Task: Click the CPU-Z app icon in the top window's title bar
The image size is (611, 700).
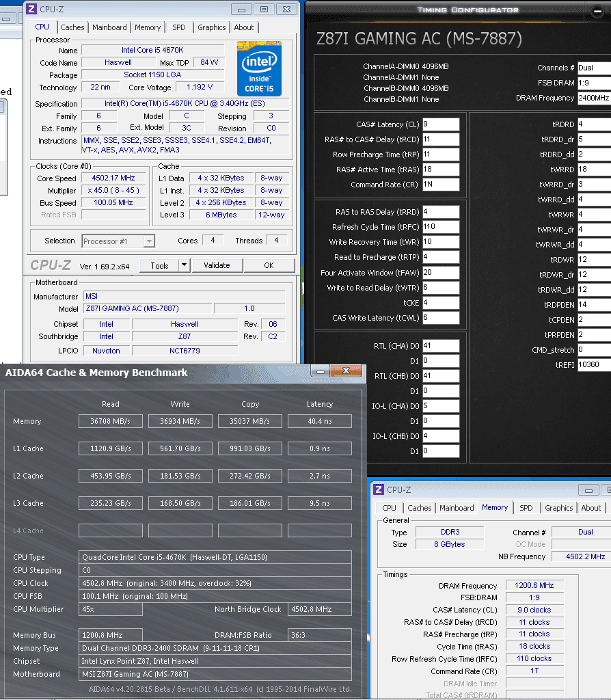Action: [31, 9]
